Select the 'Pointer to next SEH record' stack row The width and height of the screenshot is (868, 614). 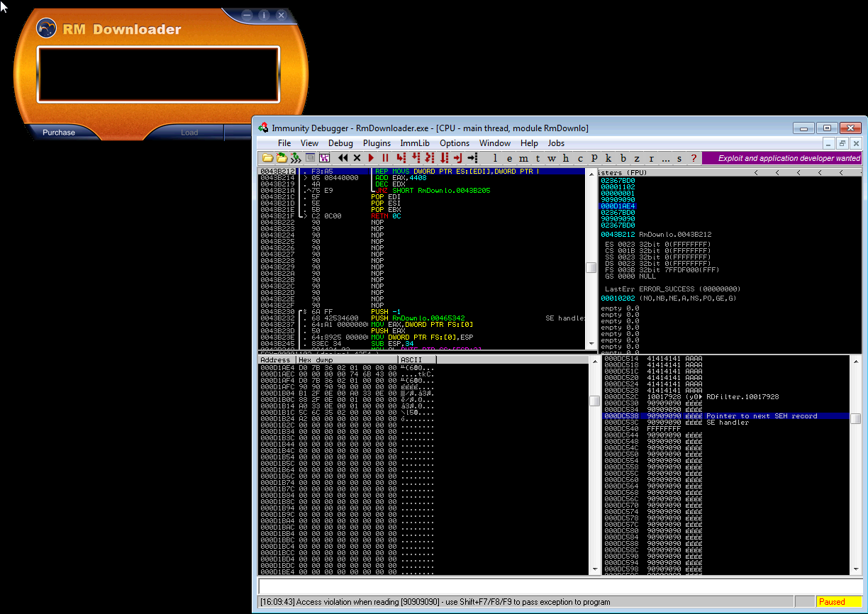click(726, 416)
